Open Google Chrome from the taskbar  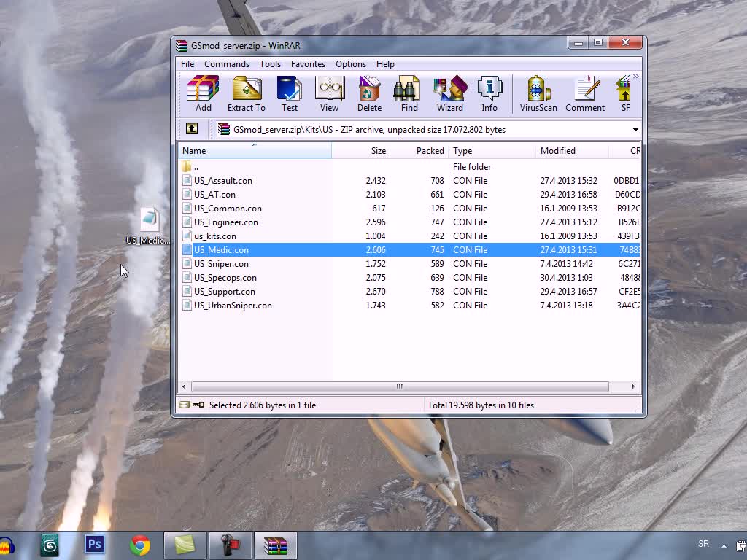[x=140, y=545]
